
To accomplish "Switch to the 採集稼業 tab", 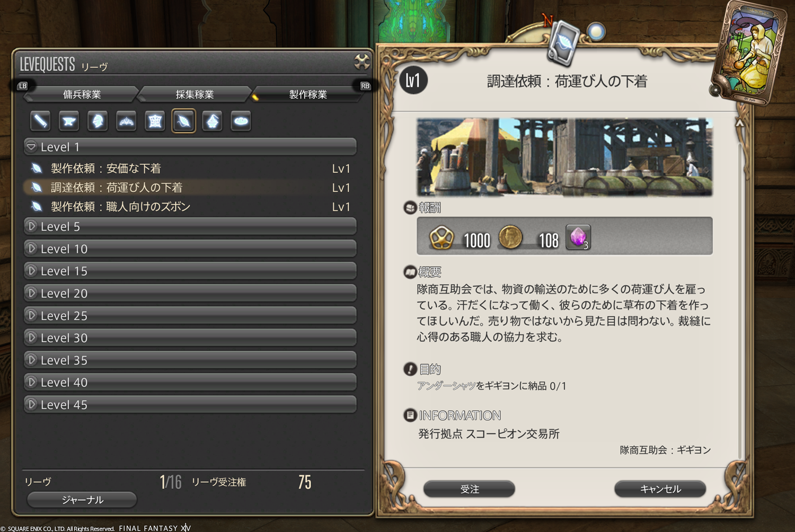I will click(x=195, y=94).
